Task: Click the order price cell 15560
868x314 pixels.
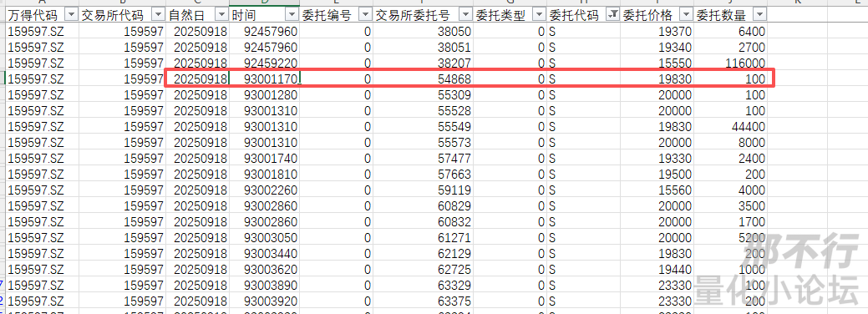Action: tap(657, 190)
